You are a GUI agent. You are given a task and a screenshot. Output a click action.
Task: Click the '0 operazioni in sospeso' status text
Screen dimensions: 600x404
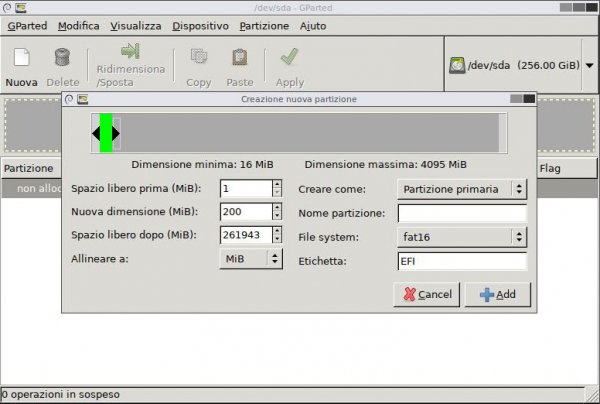click(60, 394)
